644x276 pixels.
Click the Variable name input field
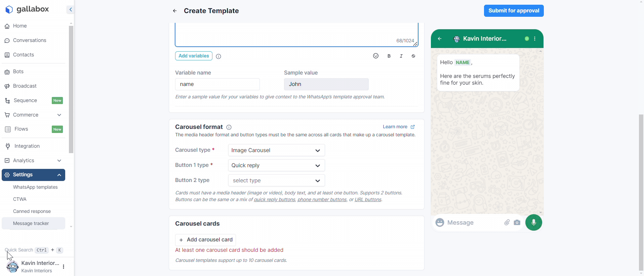[217, 84]
